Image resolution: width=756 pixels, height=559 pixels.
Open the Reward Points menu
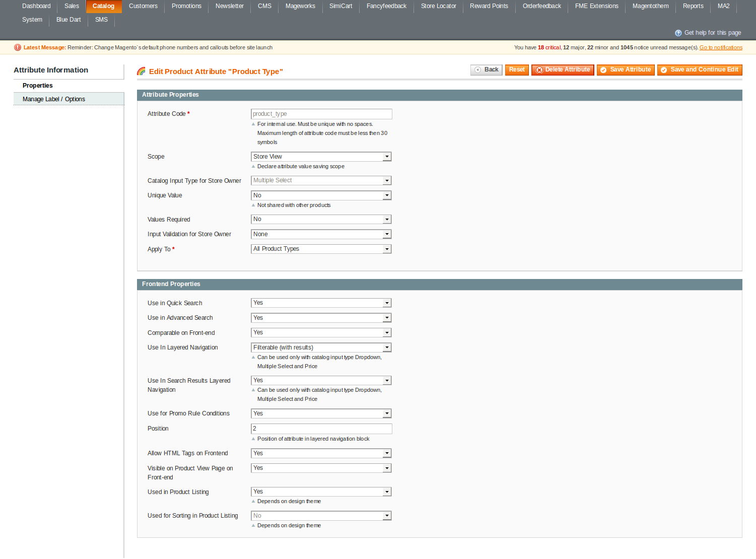click(489, 7)
